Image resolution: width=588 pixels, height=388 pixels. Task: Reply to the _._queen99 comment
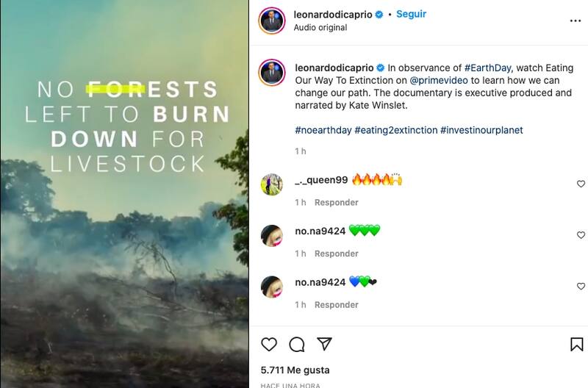[337, 202]
